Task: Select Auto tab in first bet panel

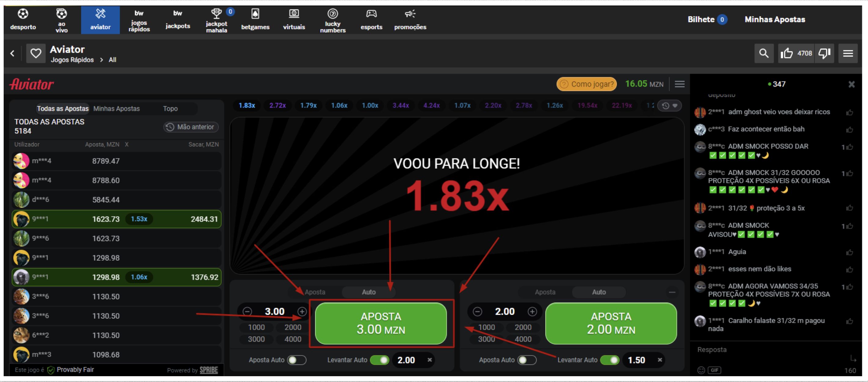Action: [x=369, y=292]
